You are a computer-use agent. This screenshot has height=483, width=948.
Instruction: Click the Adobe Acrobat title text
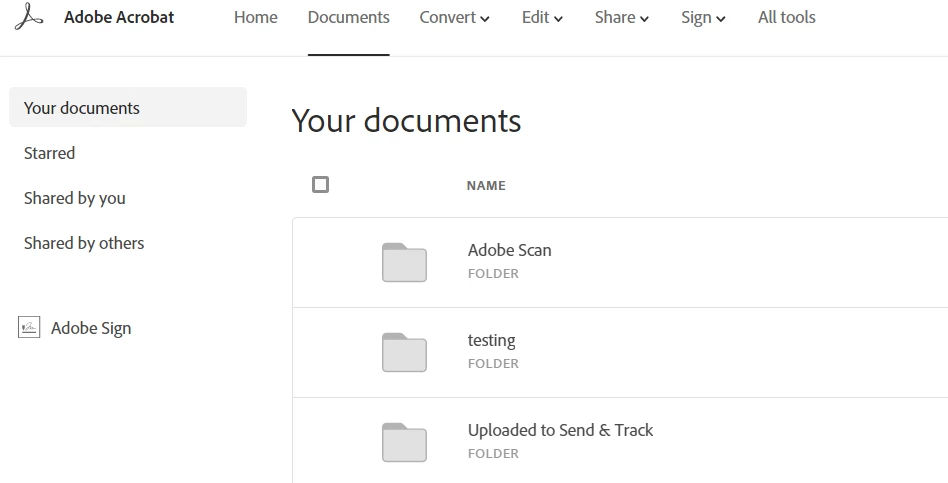point(119,17)
